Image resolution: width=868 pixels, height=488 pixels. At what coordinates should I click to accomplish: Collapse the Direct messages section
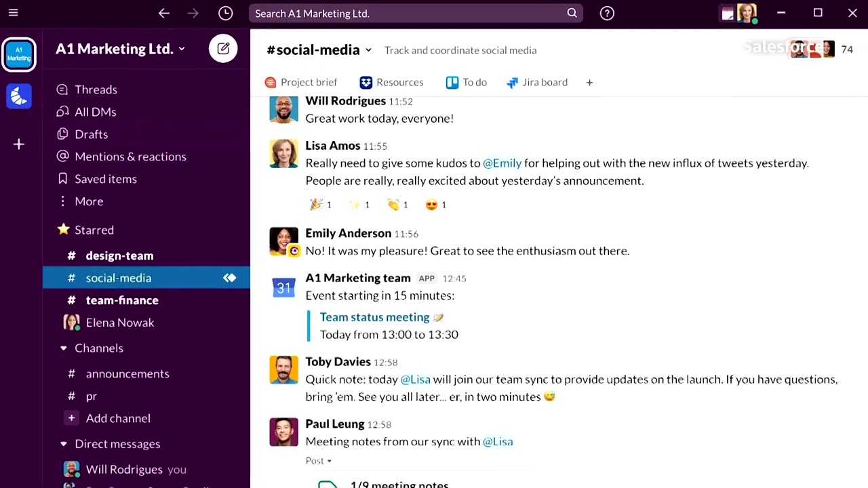[x=64, y=445]
